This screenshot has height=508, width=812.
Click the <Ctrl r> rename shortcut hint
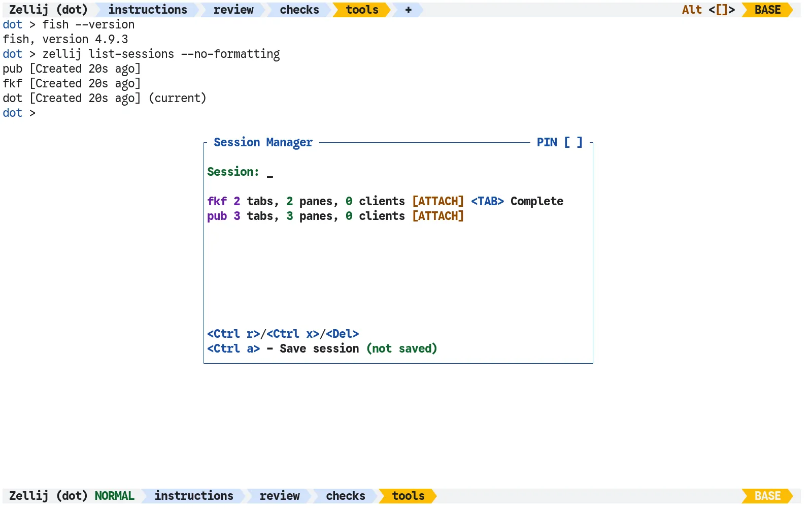(233, 334)
